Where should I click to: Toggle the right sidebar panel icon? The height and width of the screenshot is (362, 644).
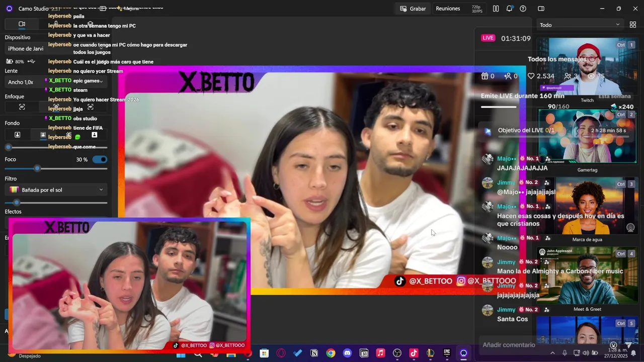pos(541,9)
